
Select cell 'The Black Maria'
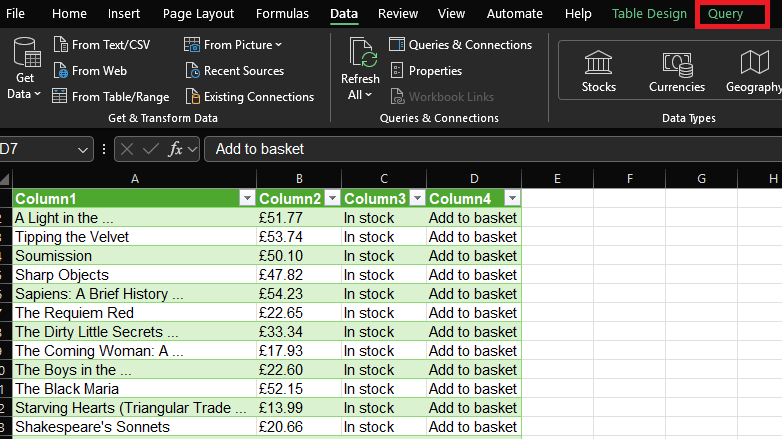(x=134, y=389)
